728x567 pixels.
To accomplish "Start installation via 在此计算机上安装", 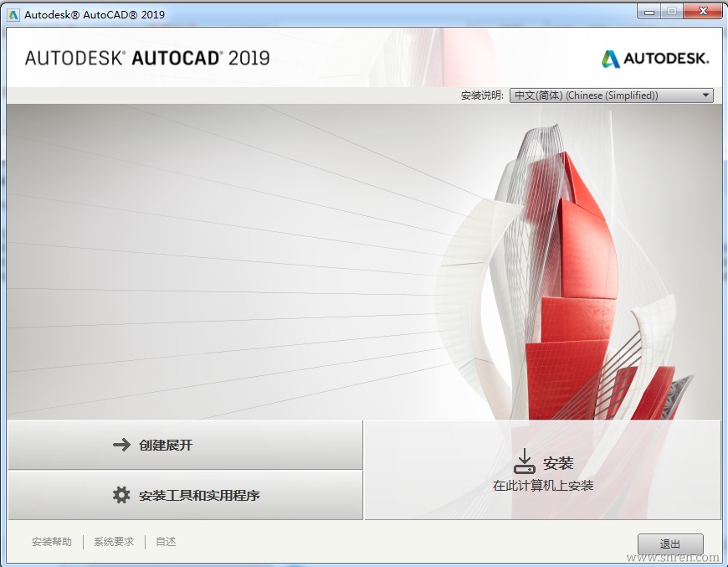I will pyautogui.click(x=543, y=486).
